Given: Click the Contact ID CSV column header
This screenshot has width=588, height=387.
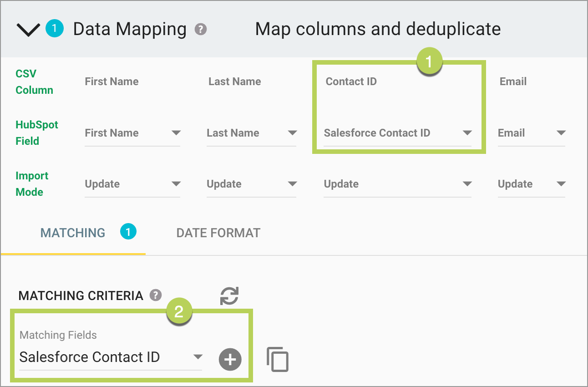Looking at the screenshot, I should pyautogui.click(x=351, y=82).
